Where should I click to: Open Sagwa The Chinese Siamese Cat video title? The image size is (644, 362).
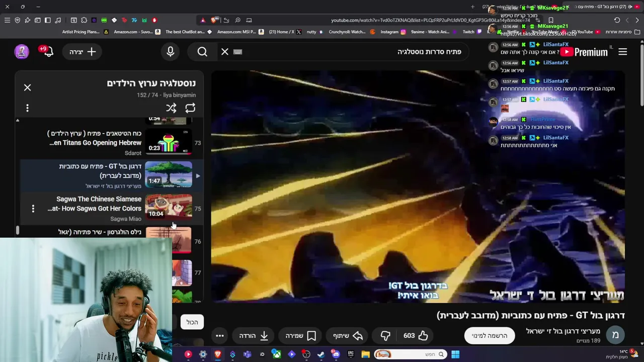(x=95, y=204)
